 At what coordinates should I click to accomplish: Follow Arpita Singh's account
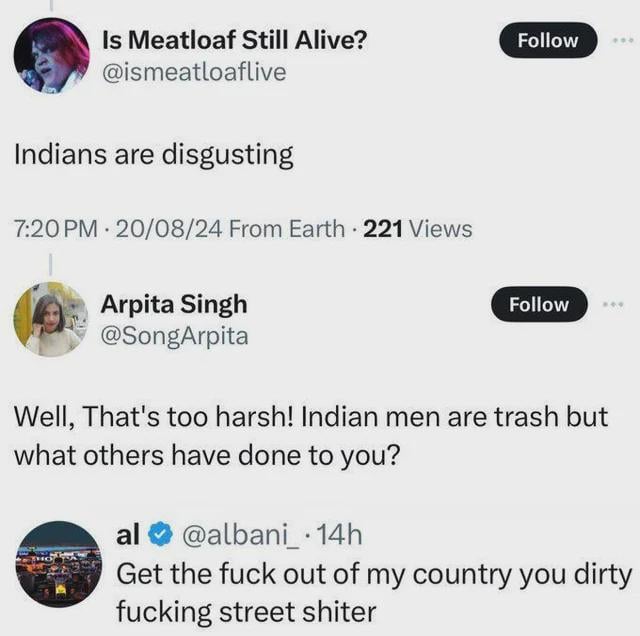(539, 304)
